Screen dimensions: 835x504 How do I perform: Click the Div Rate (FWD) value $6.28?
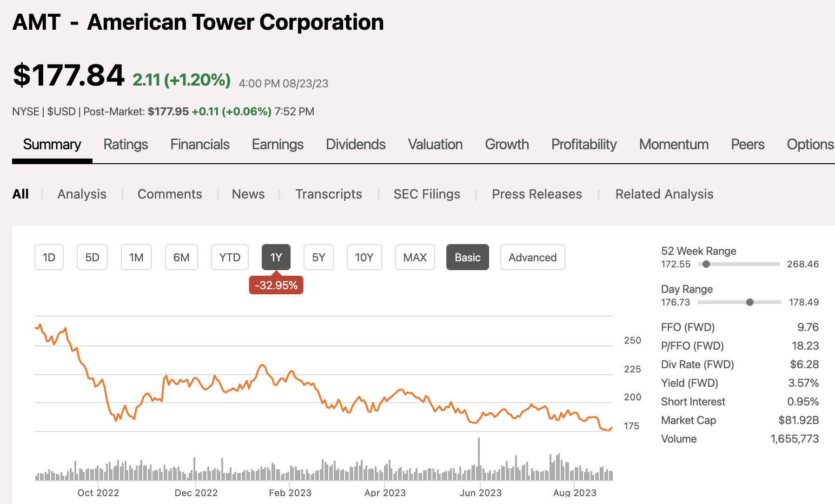tap(804, 365)
